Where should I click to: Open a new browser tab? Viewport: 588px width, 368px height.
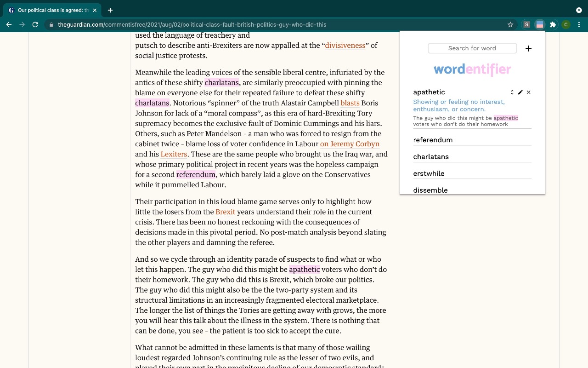tap(110, 10)
